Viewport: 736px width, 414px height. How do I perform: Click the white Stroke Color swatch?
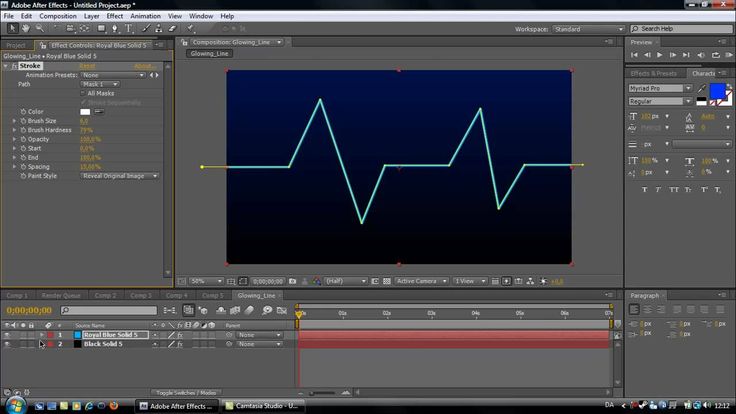(x=87, y=111)
